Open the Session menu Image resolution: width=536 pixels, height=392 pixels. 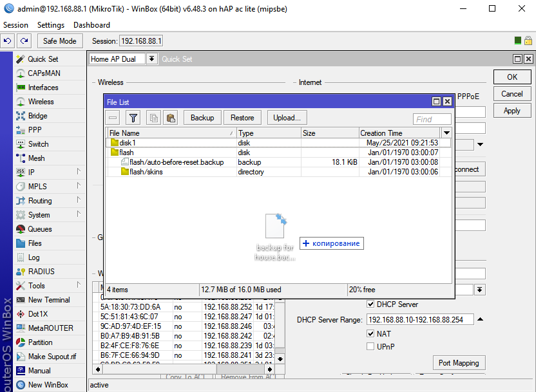tap(16, 25)
